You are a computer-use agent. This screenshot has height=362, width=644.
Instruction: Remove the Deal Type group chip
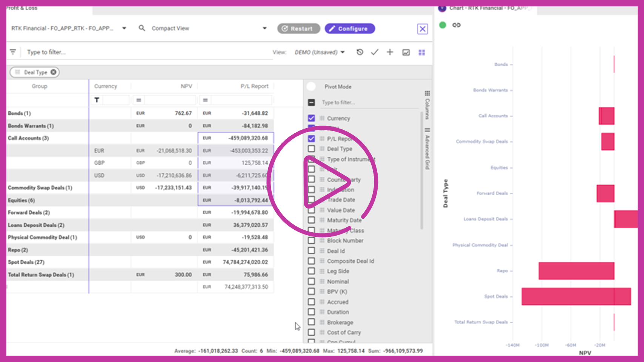click(x=54, y=72)
